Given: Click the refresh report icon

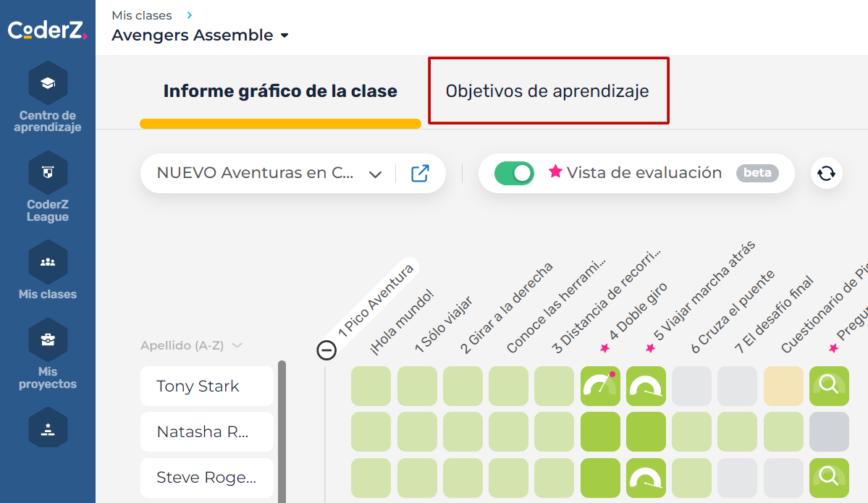Looking at the screenshot, I should click(826, 174).
